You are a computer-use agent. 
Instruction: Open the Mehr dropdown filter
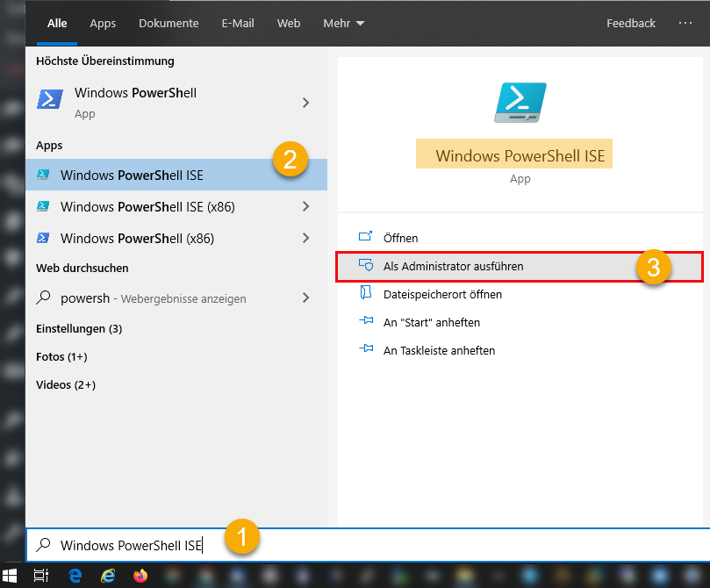(344, 23)
